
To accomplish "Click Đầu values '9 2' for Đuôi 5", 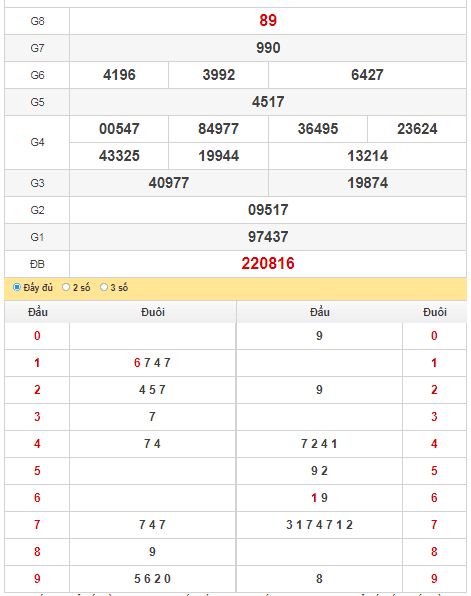I will (319, 471).
